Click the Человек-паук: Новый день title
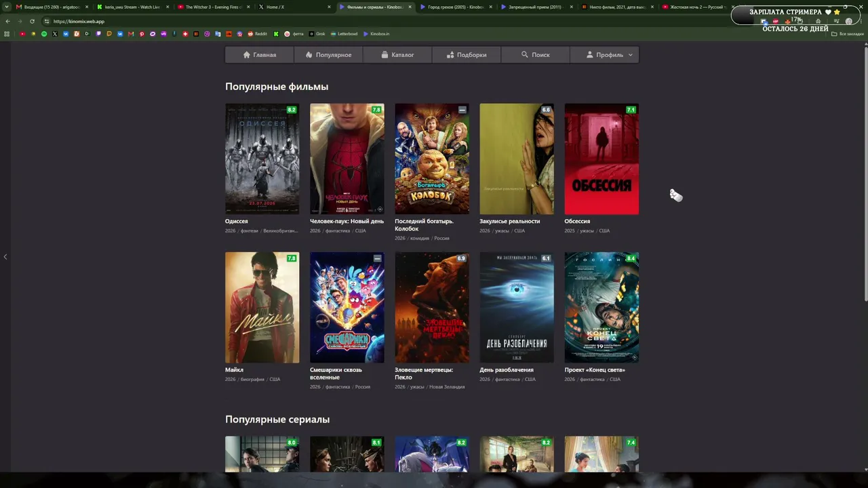Image resolution: width=868 pixels, height=488 pixels. [347, 221]
